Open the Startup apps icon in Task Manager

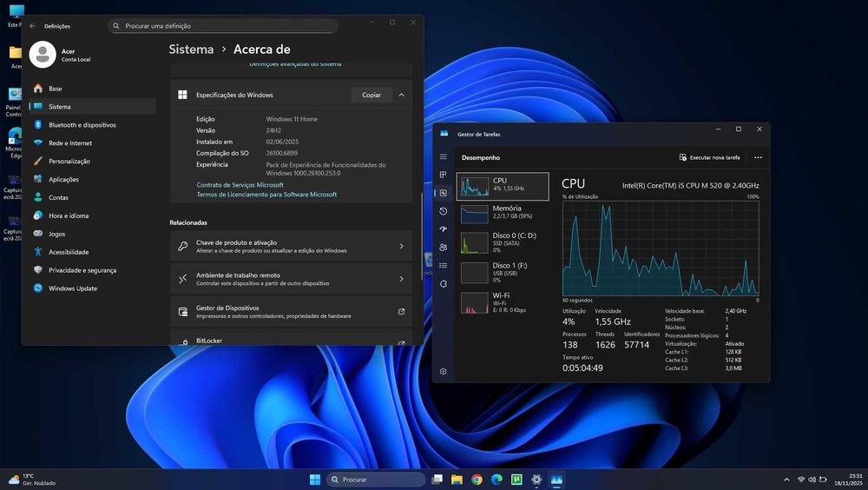443,228
